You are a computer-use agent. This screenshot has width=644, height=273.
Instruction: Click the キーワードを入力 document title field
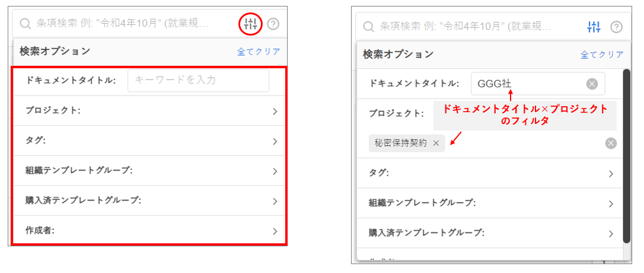tap(198, 80)
